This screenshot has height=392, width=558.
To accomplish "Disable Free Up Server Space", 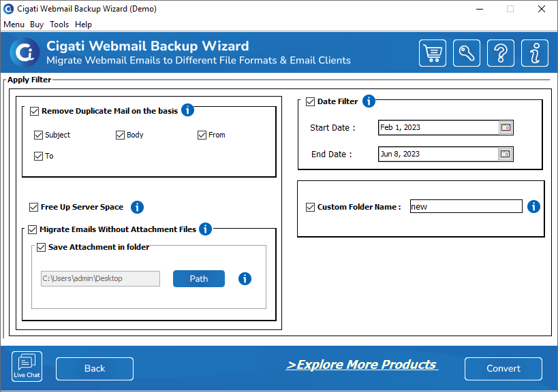I will 33,207.
